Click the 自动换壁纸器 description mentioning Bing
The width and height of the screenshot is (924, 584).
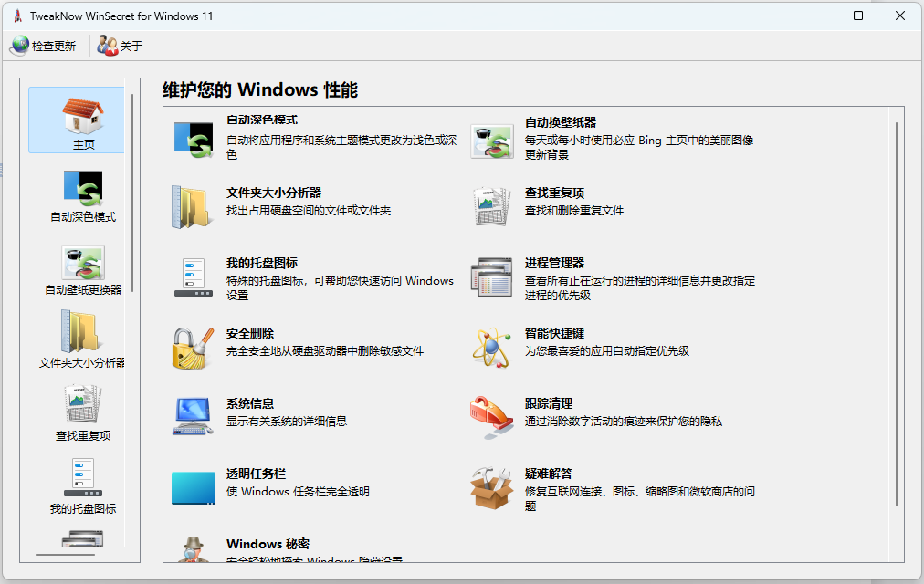(x=639, y=147)
